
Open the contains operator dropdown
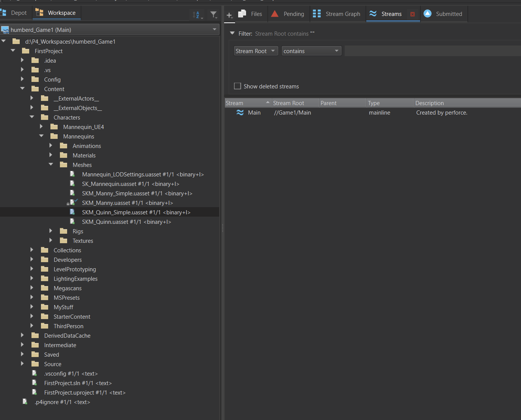311,51
